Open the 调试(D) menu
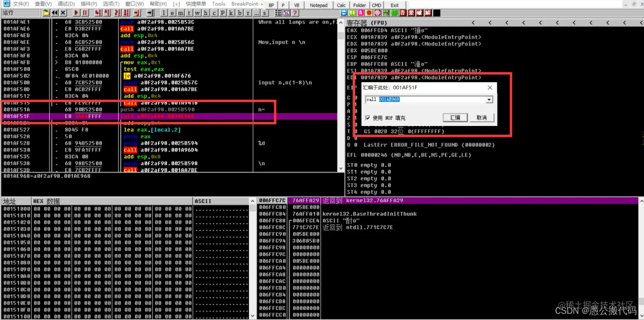The image size is (644, 320). click(66, 4)
